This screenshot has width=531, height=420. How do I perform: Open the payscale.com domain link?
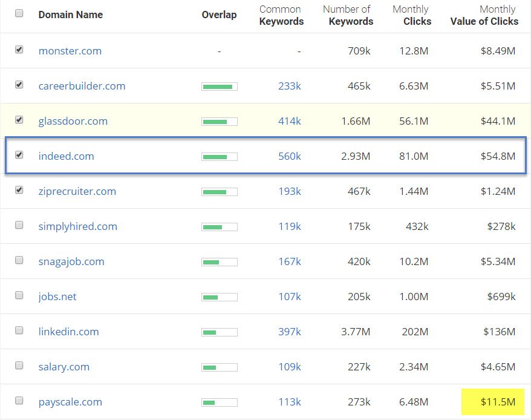[x=70, y=402]
